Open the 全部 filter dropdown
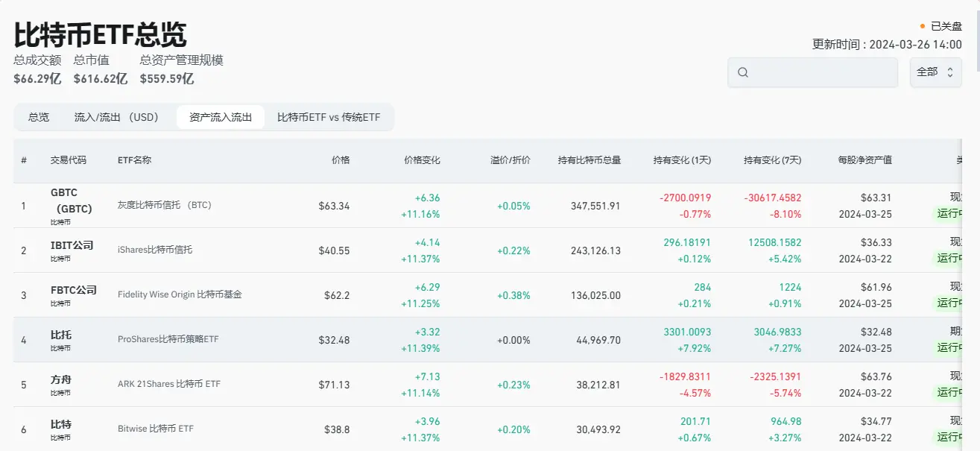The height and width of the screenshot is (451, 980). pos(936,72)
